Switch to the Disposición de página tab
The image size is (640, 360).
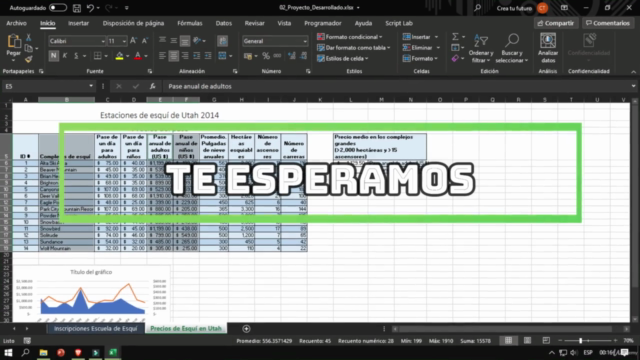tap(133, 23)
